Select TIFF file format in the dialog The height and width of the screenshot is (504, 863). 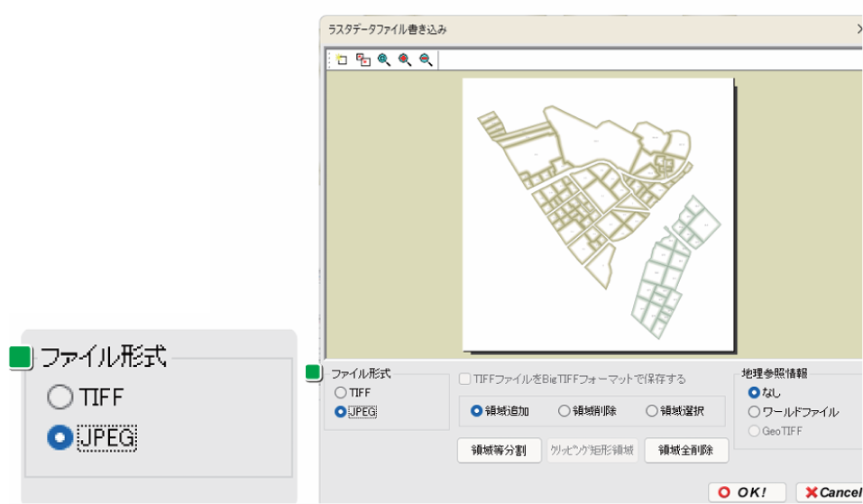click(x=340, y=393)
